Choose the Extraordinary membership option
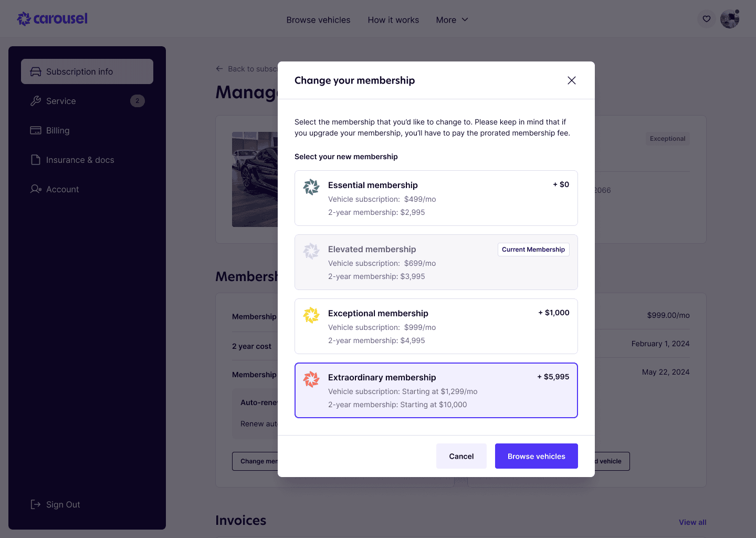Viewport: 756px width, 538px height. point(436,390)
